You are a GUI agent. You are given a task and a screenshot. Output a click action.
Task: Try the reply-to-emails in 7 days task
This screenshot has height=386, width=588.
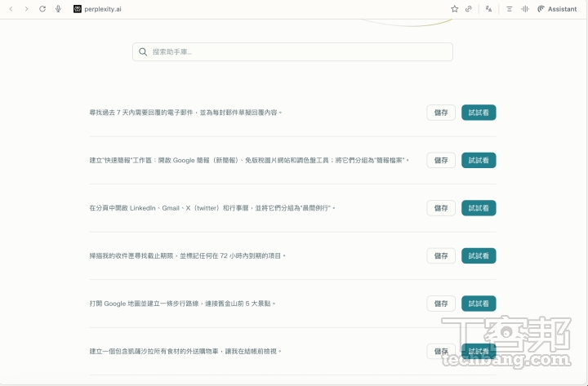coord(479,113)
